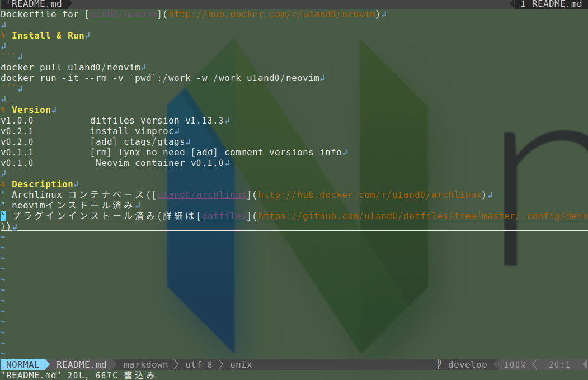The image size is (588, 380).
Task: Click the closing code fence backticks
Action: pyautogui.click(x=8, y=87)
